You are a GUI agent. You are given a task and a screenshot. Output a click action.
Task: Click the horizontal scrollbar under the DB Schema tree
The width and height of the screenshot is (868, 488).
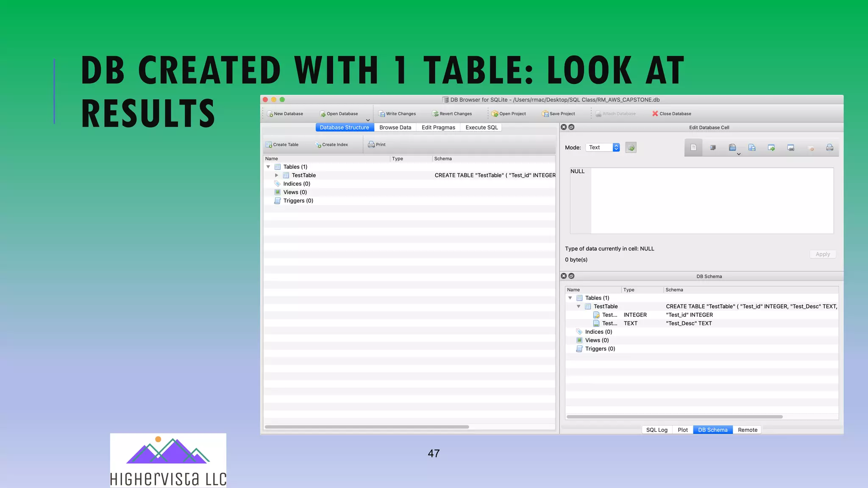[x=674, y=417]
